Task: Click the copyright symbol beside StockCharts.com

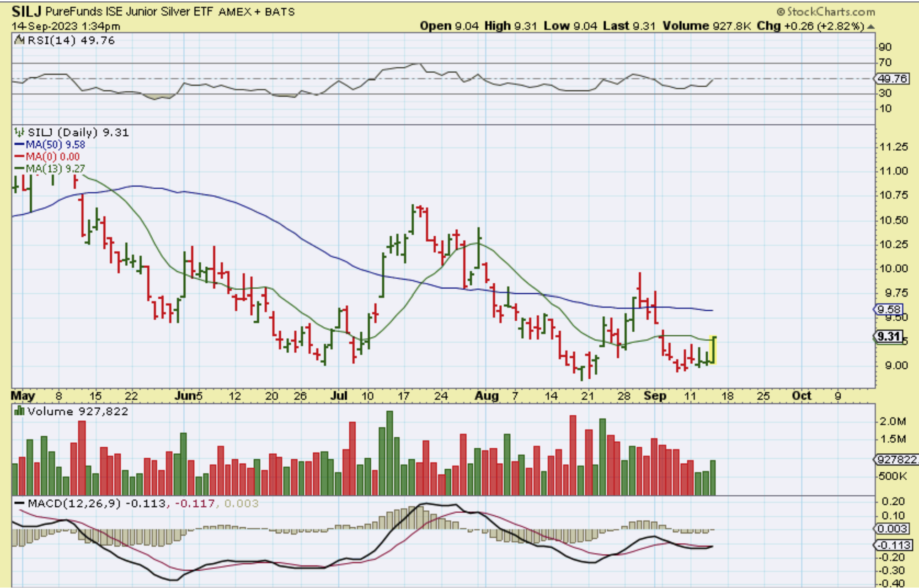Action: click(x=781, y=12)
